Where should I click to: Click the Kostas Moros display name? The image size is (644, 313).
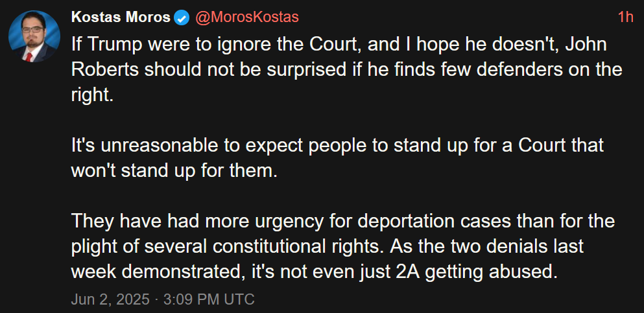click(x=121, y=17)
